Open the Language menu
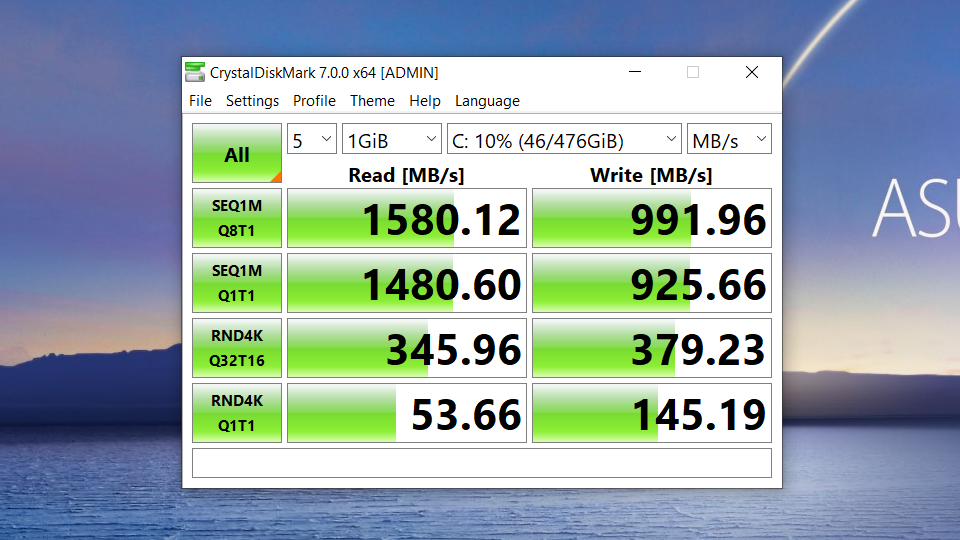 click(487, 100)
